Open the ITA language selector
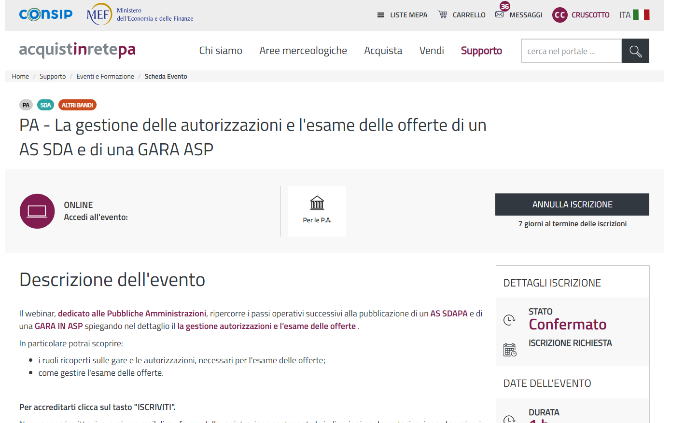699x423 pixels. coord(633,15)
